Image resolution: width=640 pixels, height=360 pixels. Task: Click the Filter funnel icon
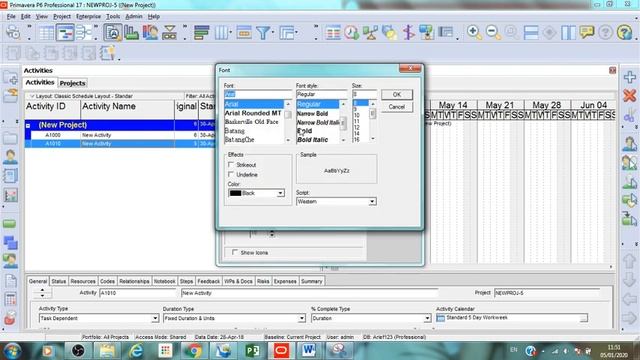point(263,32)
